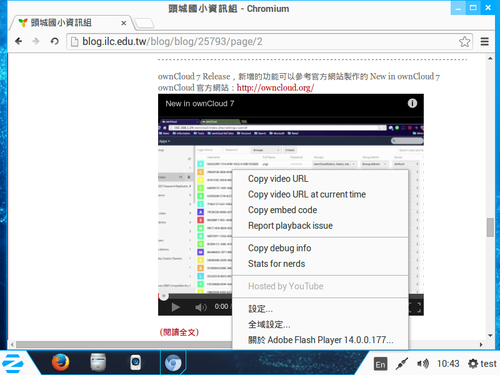Click the video progress scrubber knob
The width and height of the screenshot is (500, 375).
[x=164, y=296]
